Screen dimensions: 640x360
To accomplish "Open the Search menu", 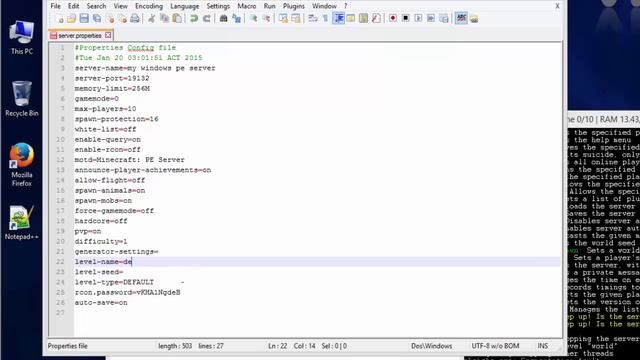I will [96, 6].
